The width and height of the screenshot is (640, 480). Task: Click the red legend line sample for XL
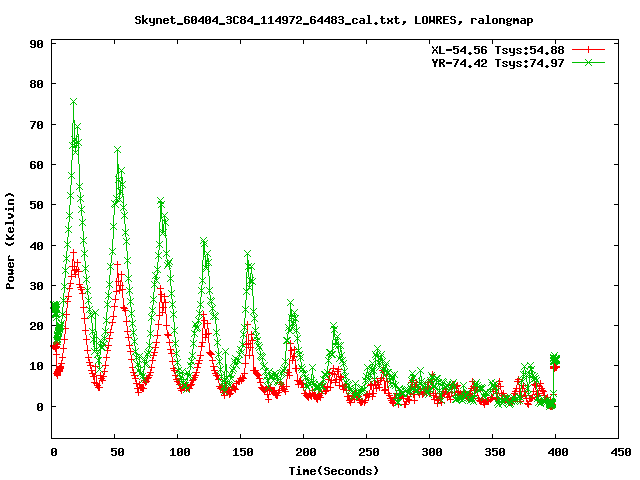(x=588, y=50)
